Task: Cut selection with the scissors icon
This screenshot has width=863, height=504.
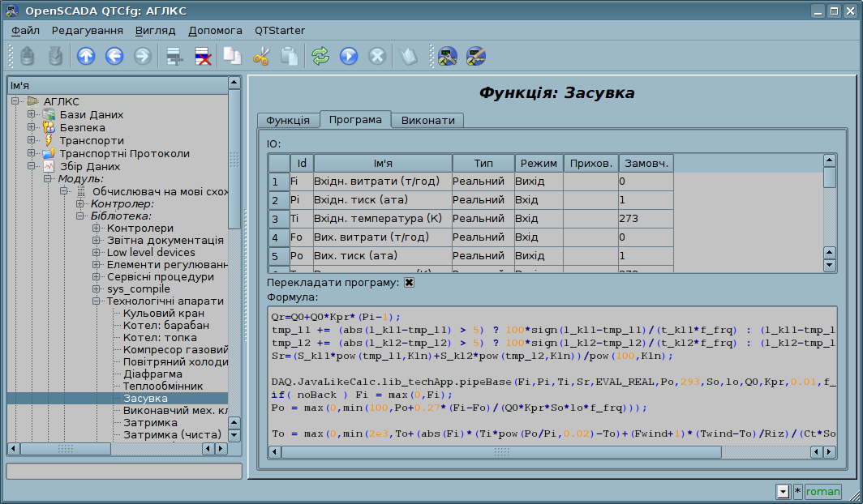Action: (260, 56)
